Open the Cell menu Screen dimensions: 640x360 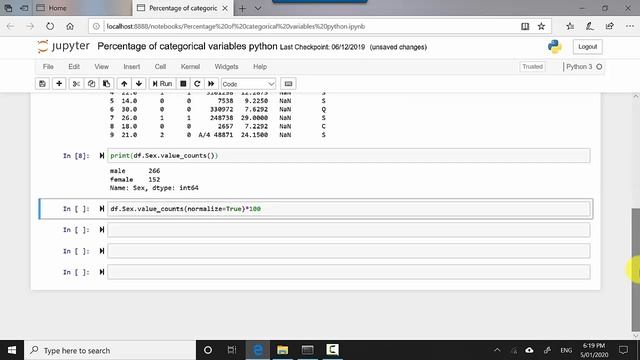pos(160,67)
